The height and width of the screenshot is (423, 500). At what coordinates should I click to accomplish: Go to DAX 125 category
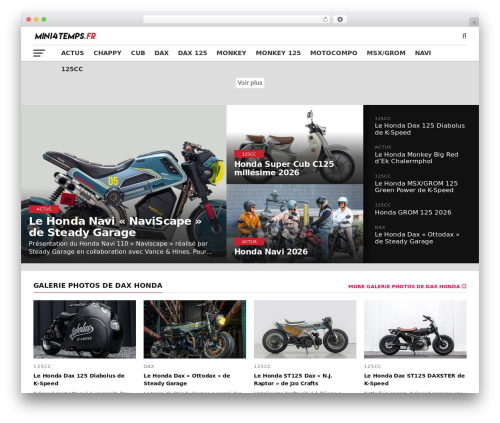(192, 53)
